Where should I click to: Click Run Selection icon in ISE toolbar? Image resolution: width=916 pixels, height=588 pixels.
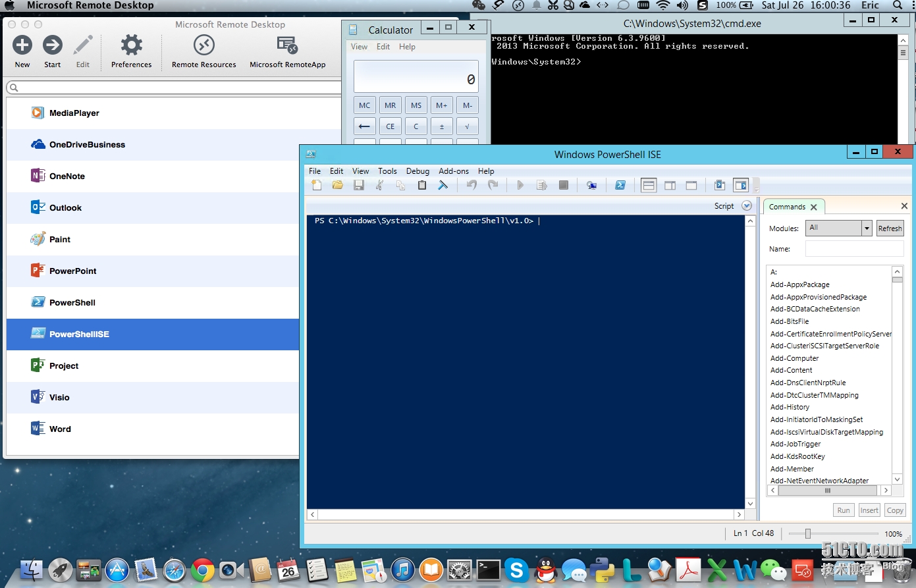tap(542, 186)
